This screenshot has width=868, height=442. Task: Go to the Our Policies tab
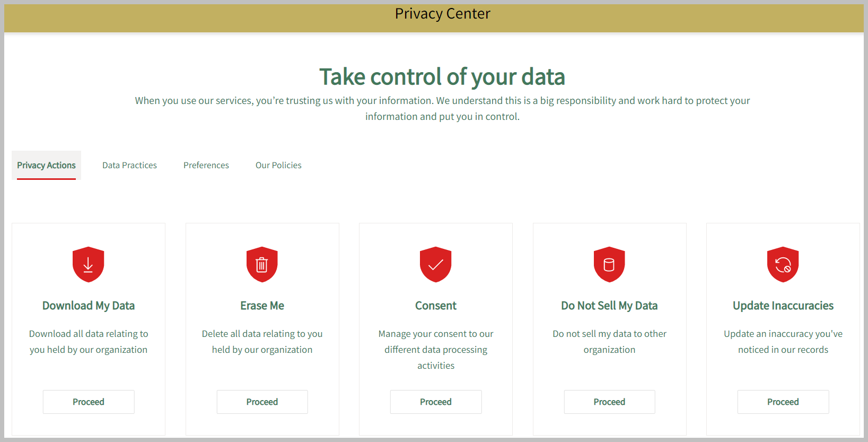click(278, 166)
